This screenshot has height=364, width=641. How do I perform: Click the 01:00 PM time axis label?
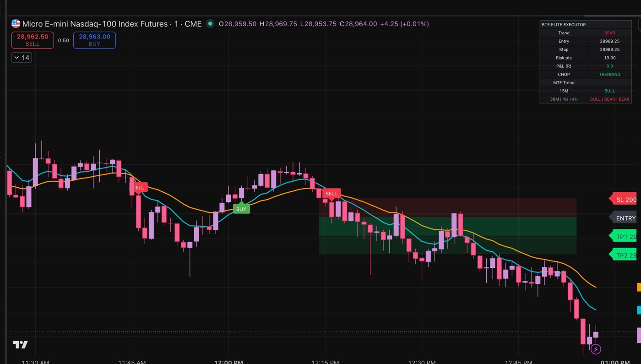point(614,361)
